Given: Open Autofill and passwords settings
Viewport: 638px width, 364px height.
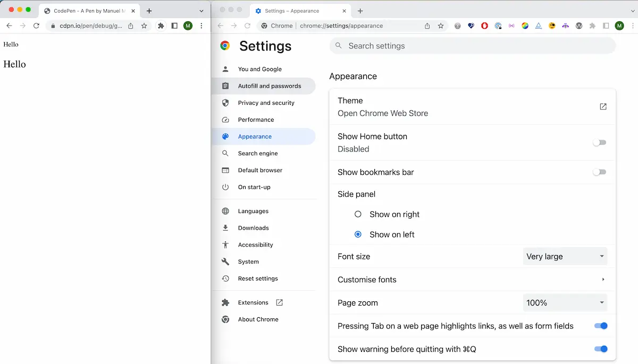Looking at the screenshot, I should [x=264, y=86].
